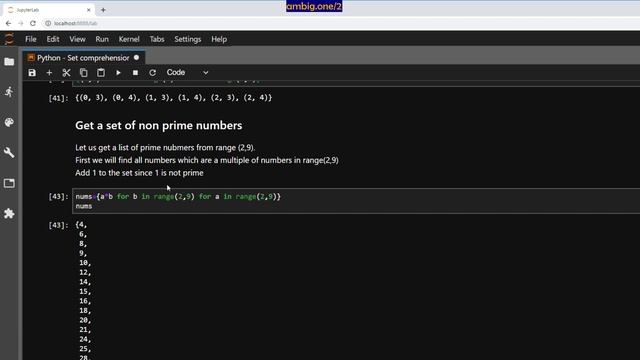Open the Help menu
The height and width of the screenshot is (360, 640).
point(219,39)
